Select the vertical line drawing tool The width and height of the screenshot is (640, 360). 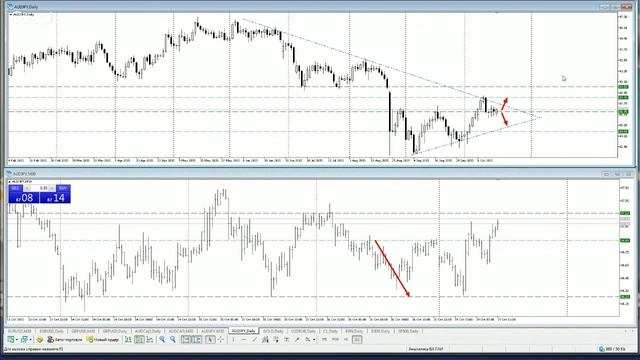pos(233,339)
